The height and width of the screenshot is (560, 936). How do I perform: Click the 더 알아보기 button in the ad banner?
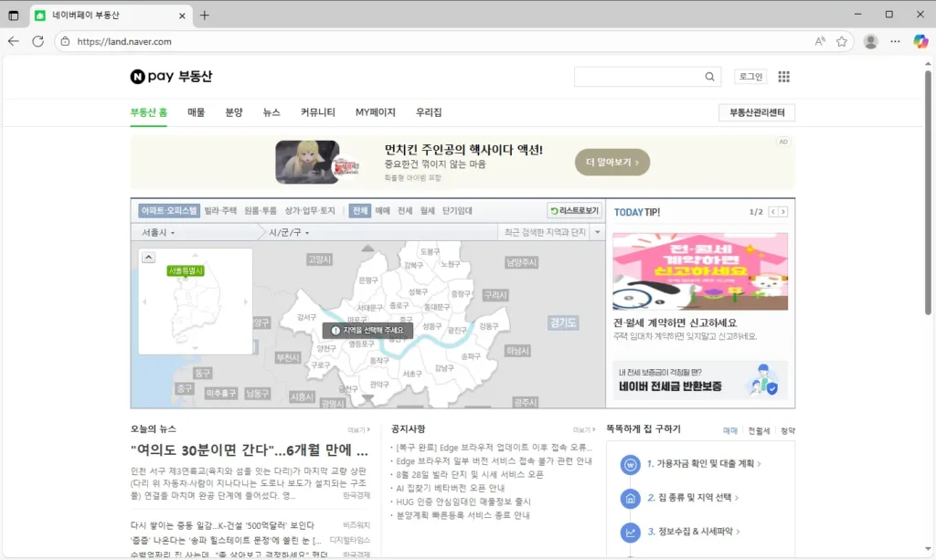[x=613, y=162]
